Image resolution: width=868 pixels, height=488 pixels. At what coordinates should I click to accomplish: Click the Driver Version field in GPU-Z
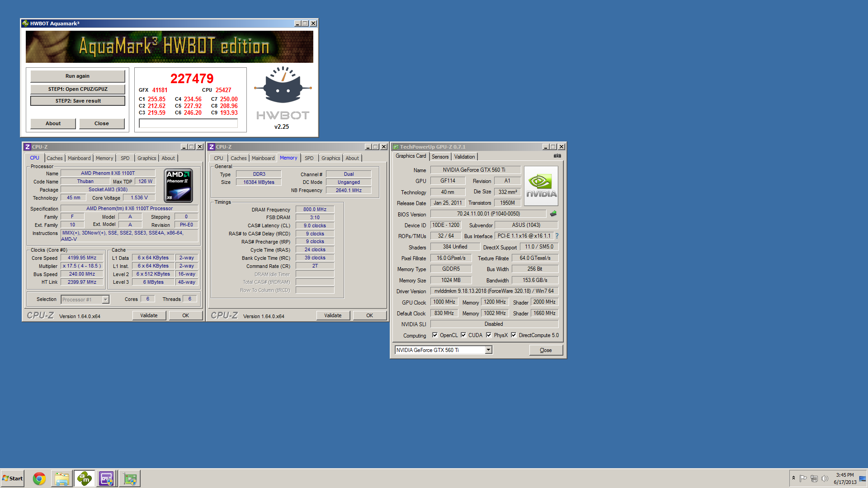click(x=494, y=291)
